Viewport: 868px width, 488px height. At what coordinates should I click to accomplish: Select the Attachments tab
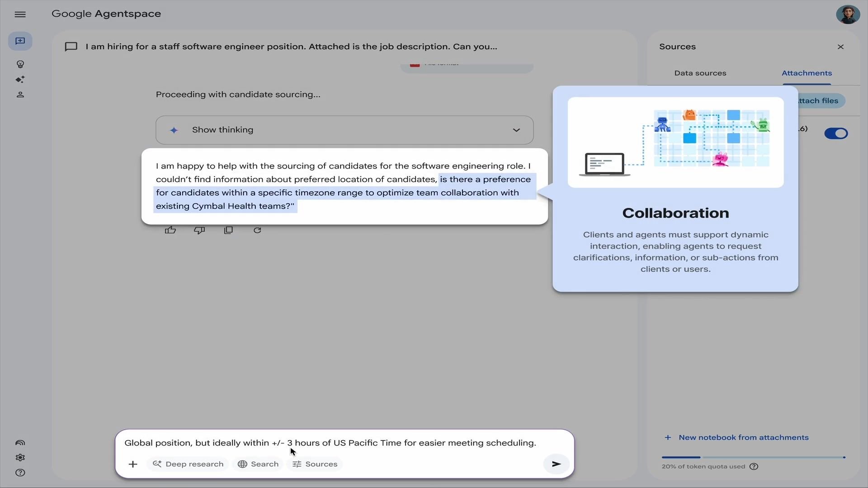click(x=807, y=73)
